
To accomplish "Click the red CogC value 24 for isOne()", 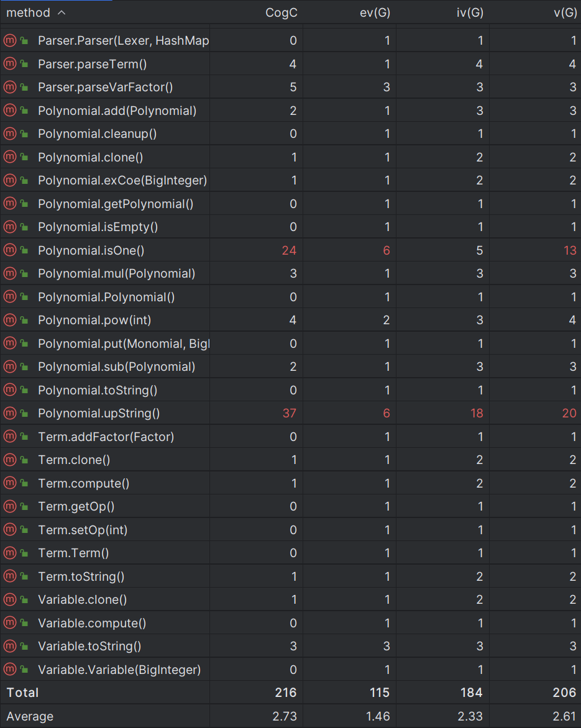I will [x=289, y=250].
